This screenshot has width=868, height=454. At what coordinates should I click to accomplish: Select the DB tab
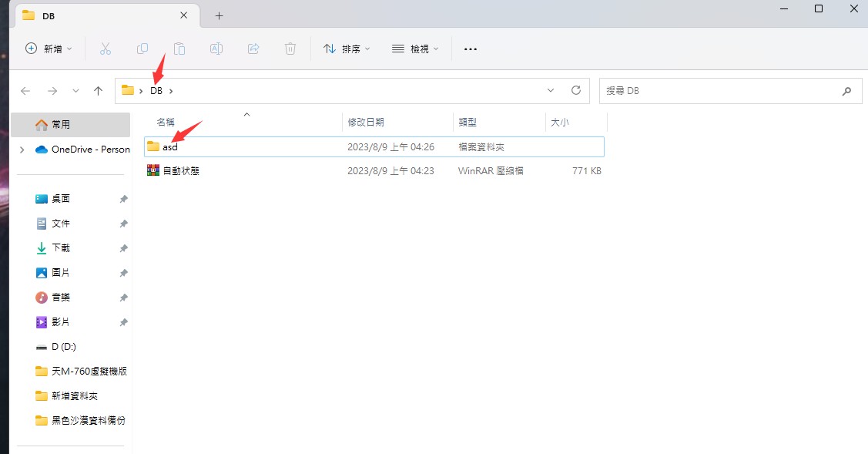107,15
